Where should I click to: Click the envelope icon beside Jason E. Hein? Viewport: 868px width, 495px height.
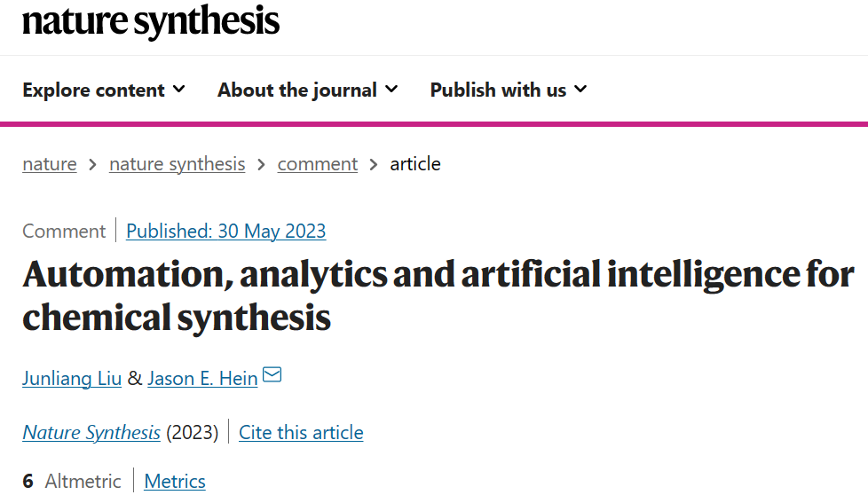tap(272, 374)
